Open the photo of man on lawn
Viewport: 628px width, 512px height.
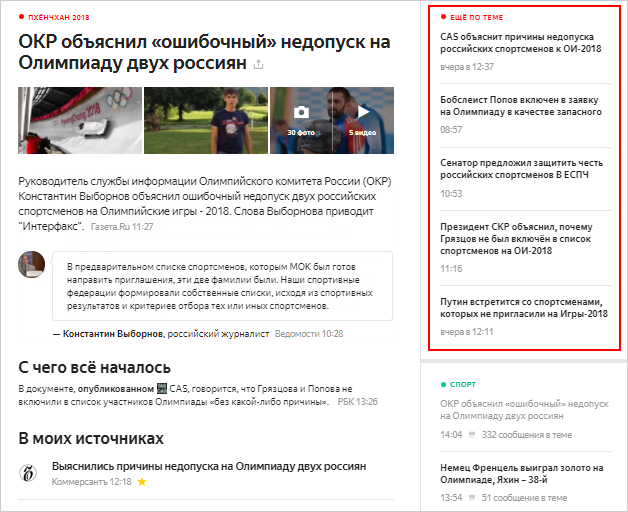[x=206, y=120]
